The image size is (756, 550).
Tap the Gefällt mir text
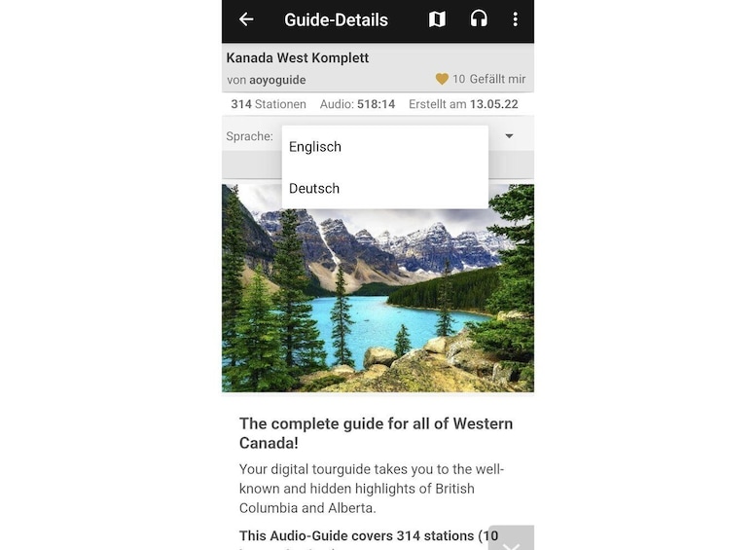pyautogui.click(x=497, y=79)
